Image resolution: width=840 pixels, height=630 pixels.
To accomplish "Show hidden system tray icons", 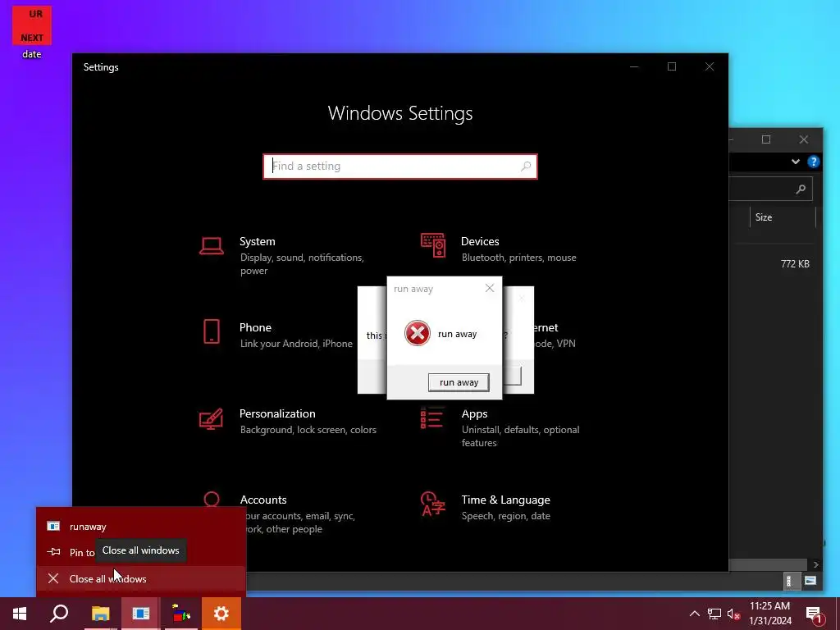I will (694, 614).
